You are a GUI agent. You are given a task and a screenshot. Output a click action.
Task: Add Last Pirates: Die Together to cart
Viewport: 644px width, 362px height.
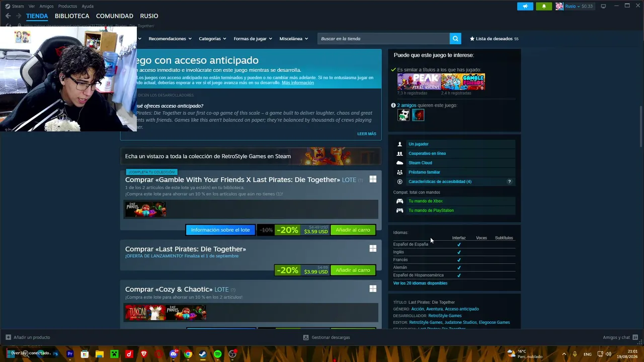pos(353,270)
